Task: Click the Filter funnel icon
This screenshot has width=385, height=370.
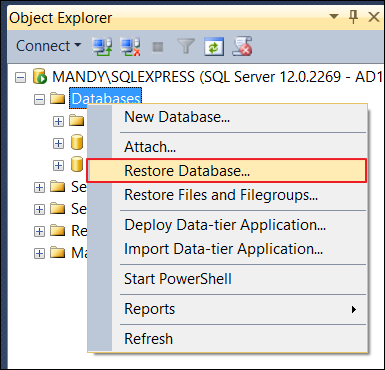Action: click(186, 46)
